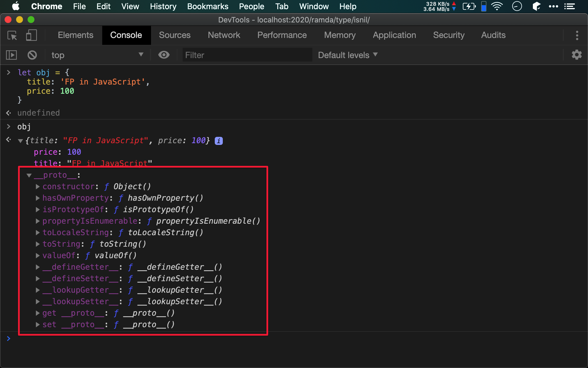Open the Bookmarks menu in the menu bar
The height and width of the screenshot is (368, 588).
(208, 6)
